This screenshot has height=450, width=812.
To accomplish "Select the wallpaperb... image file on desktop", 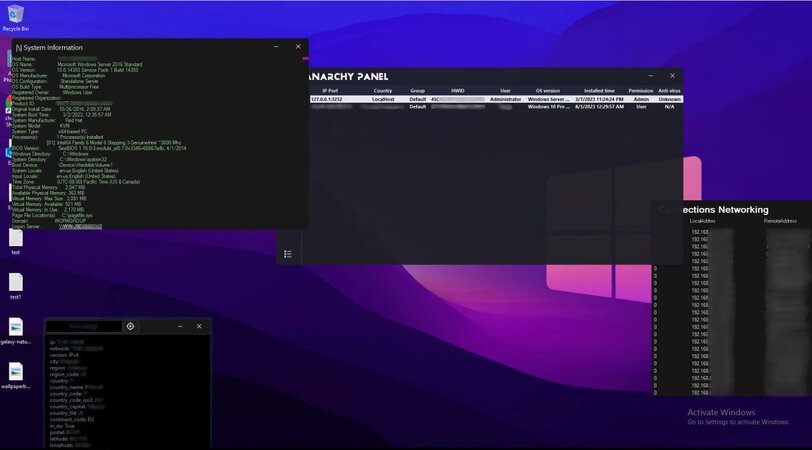I will (x=16, y=376).
